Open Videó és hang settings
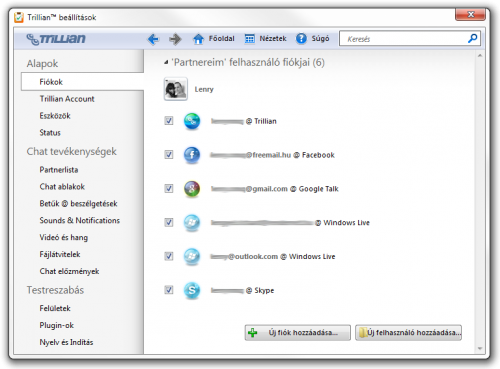The image size is (500, 369). pyautogui.click(x=64, y=237)
